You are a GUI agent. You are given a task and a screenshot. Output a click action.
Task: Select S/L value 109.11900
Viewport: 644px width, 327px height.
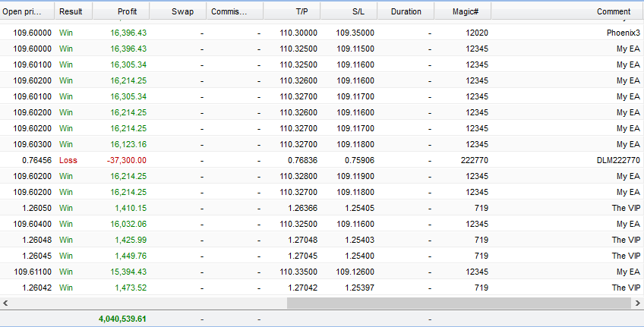coord(355,177)
